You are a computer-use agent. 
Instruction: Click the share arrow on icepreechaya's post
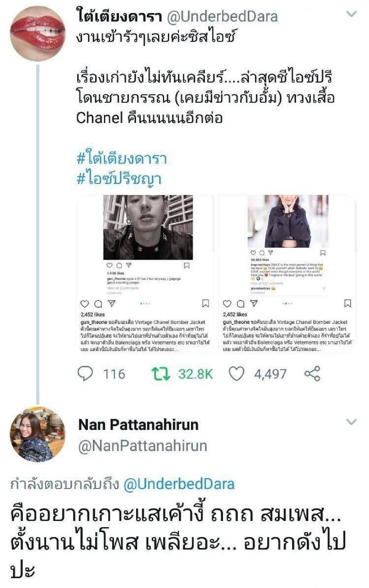[271, 253]
